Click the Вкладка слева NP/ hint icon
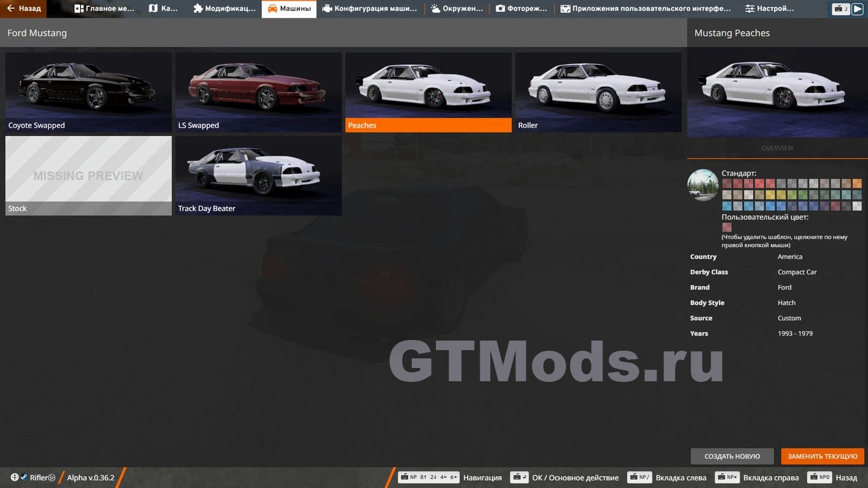The height and width of the screenshot is (488, 868). coord(639,477)
